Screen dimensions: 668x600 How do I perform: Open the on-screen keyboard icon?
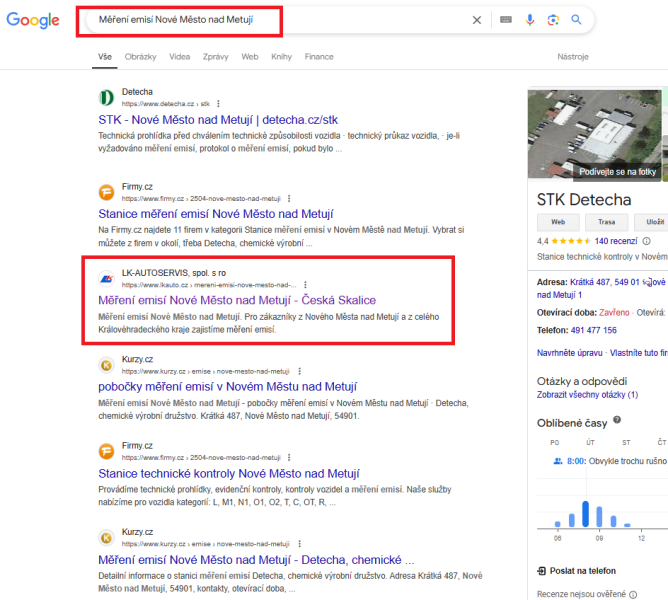point(506,20)
